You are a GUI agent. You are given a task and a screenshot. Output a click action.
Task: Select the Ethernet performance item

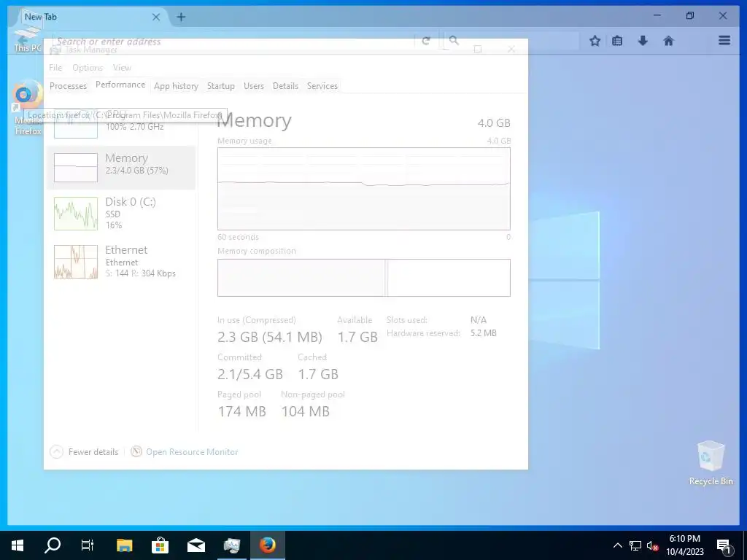pyautogui.click(x=121, y=261)
